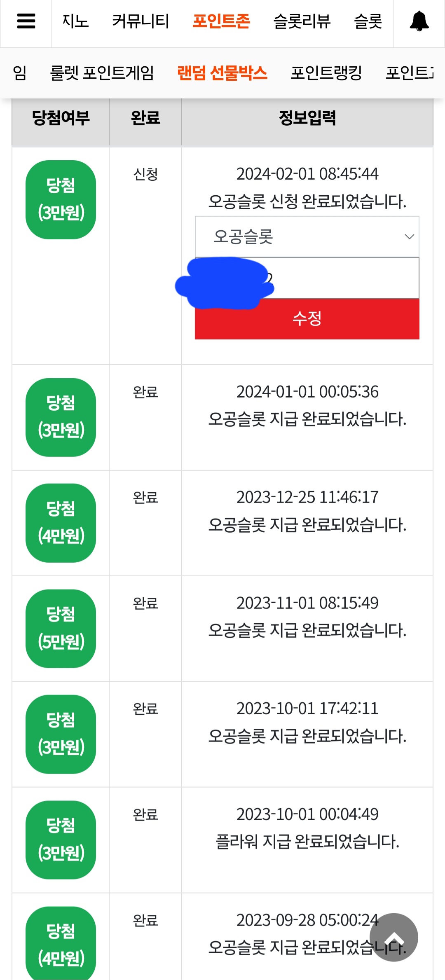Viewport: 445px width, 980px height.
Task: Open the 포인트랭킹 tab
Action: (326, 73)
